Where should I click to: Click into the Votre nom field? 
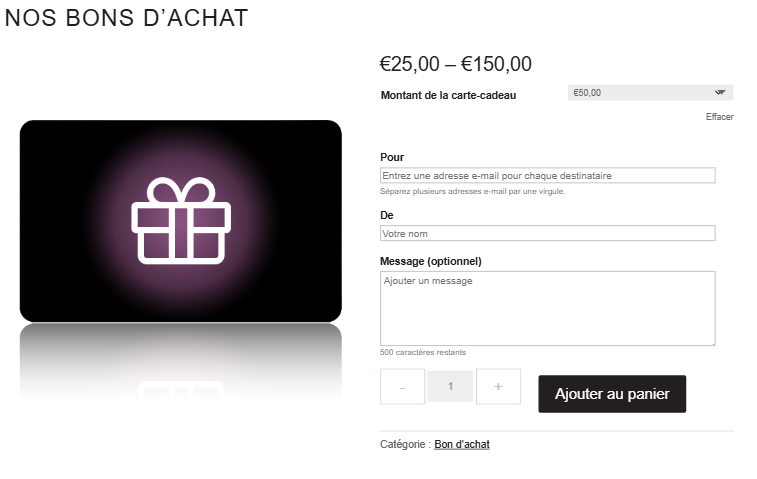click(547, 233)
